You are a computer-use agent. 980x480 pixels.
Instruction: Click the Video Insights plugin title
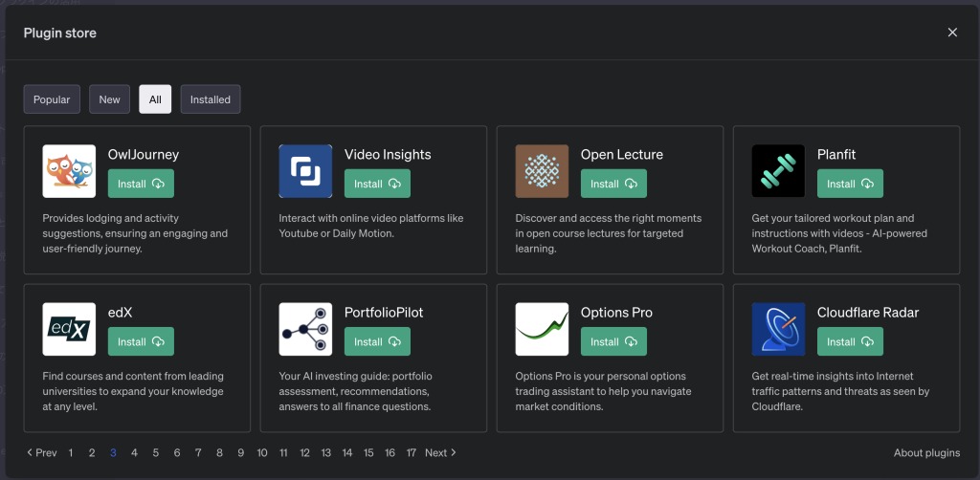click(x=388, y=154)
